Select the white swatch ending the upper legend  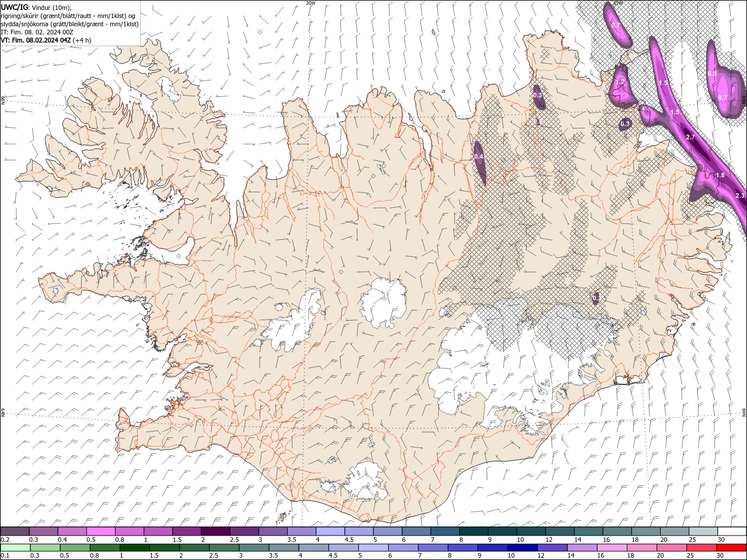tap(731, 531)
